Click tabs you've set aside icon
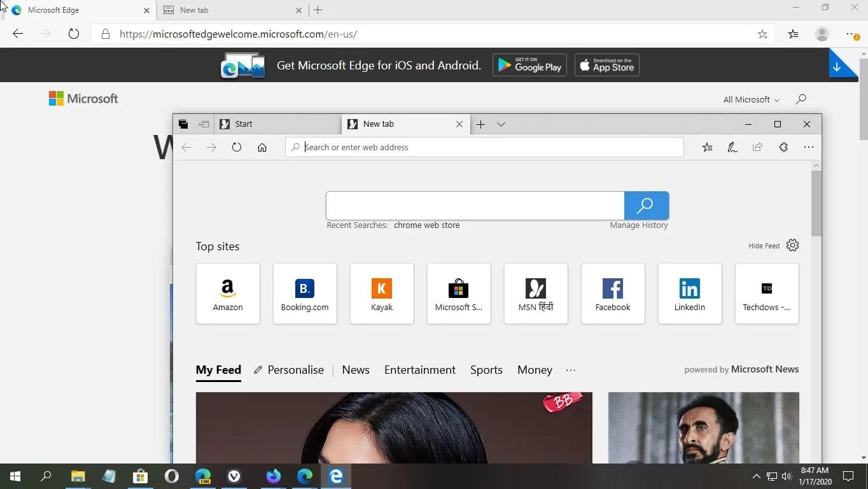Image resolution: width=868 pixels, height=489 pixels. tap(183, 124)
